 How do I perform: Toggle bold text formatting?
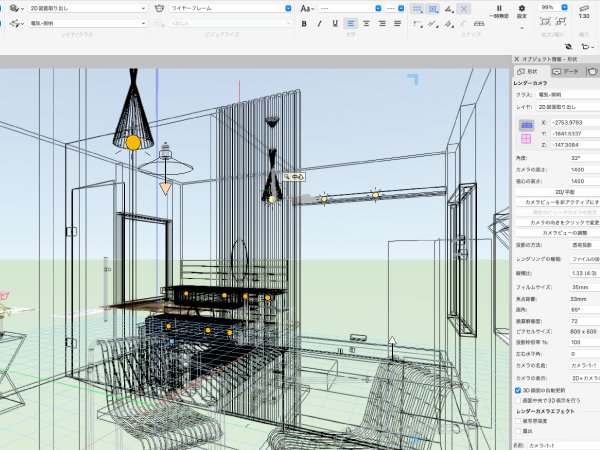304,23
